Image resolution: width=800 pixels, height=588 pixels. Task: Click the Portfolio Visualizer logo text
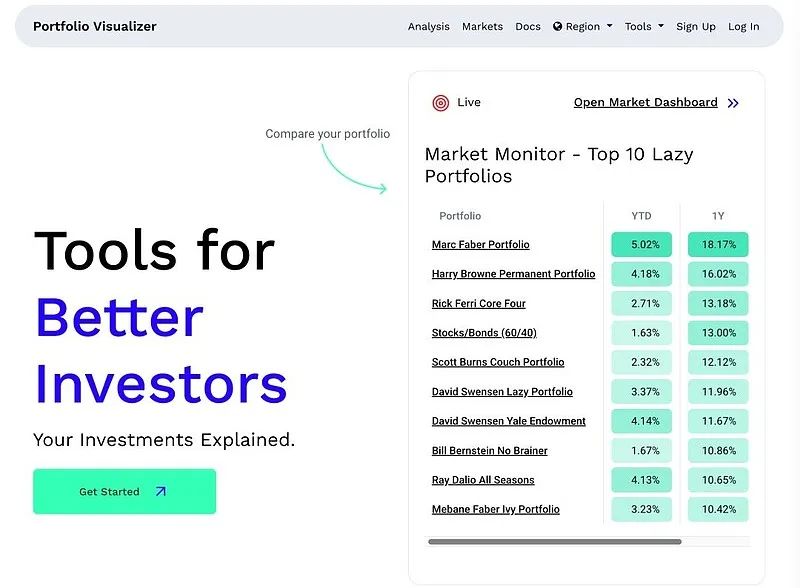point(95,27)
